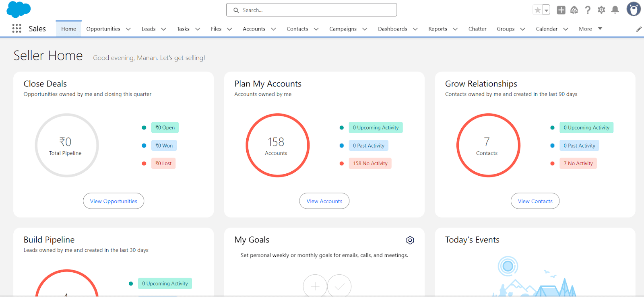Click the View Contacts button
The image size is (644, 300).
[535, 201]
